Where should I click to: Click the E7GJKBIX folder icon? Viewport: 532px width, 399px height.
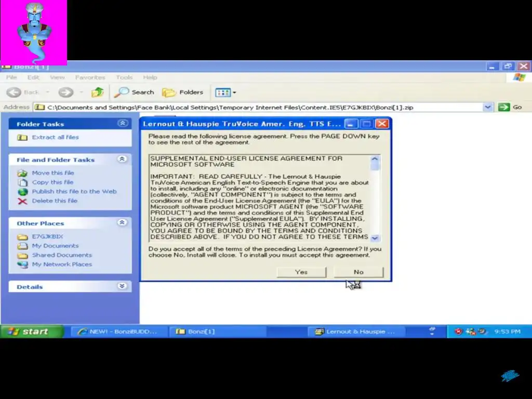(x=22, y=237)
